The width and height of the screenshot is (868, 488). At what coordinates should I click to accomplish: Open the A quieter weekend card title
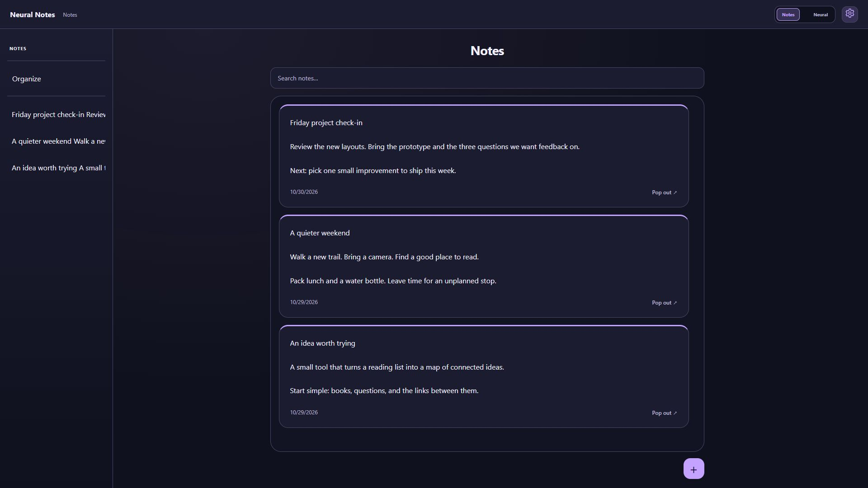[x=320, y=233]
